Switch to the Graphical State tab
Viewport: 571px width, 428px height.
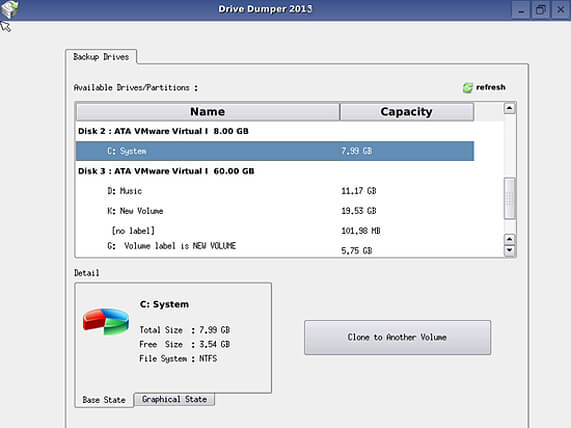coord(174,399)
